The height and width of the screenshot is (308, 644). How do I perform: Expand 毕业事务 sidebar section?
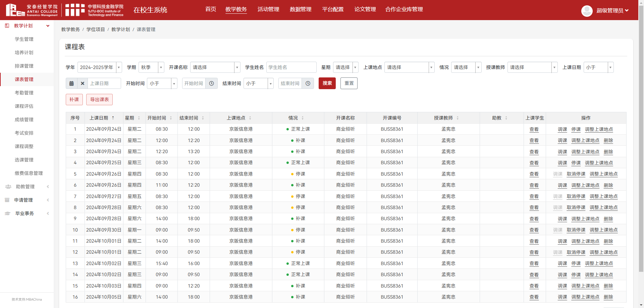(48, 213)
